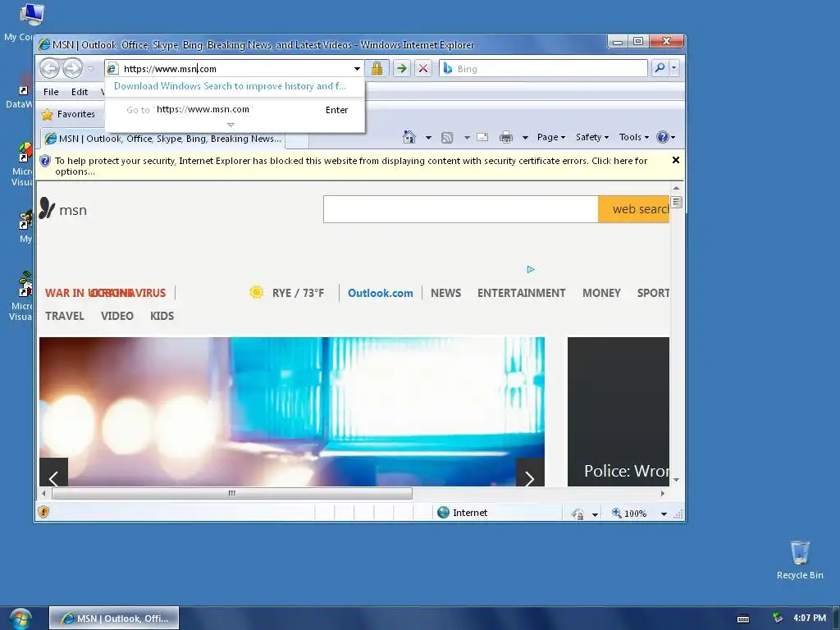The image size is (840, 630).
Task: Click the NEWS navigation link
Action: (x=445, y=293)
